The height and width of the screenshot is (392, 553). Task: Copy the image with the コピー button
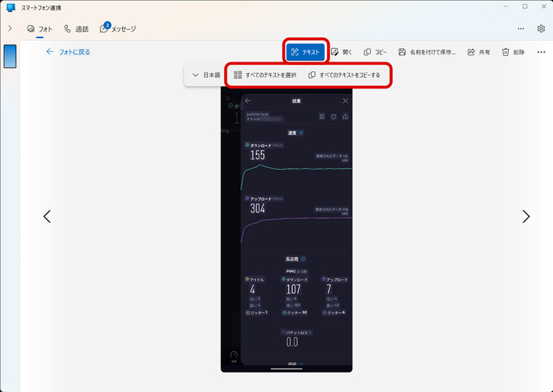click(x=375, y=53)
